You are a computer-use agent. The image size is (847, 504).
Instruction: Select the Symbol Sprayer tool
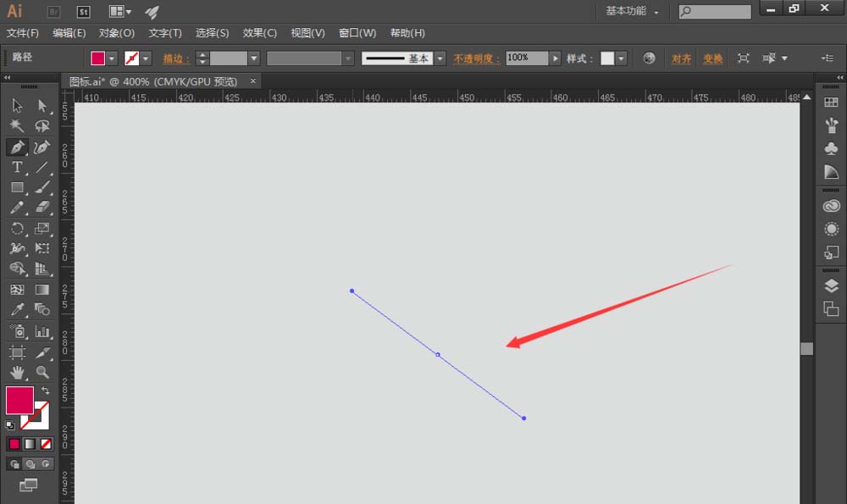[x=17, y=331]
